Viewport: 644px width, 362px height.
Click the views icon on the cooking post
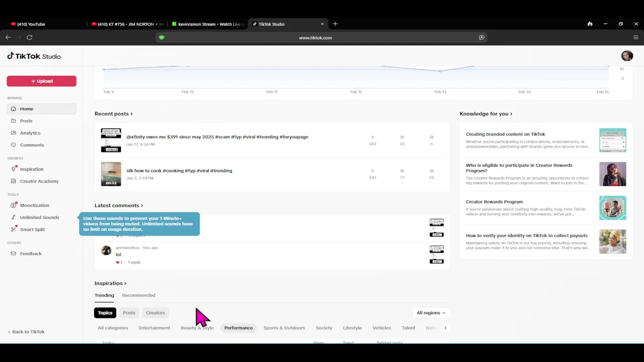coord(372,171)
